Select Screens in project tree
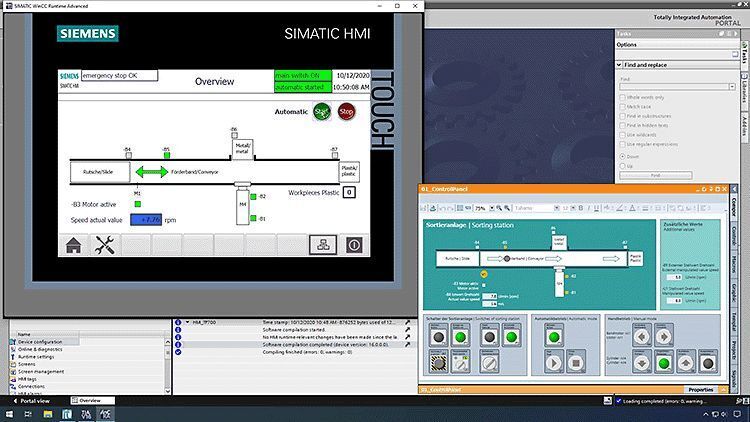The image size is (750, 422). (26, 364)
